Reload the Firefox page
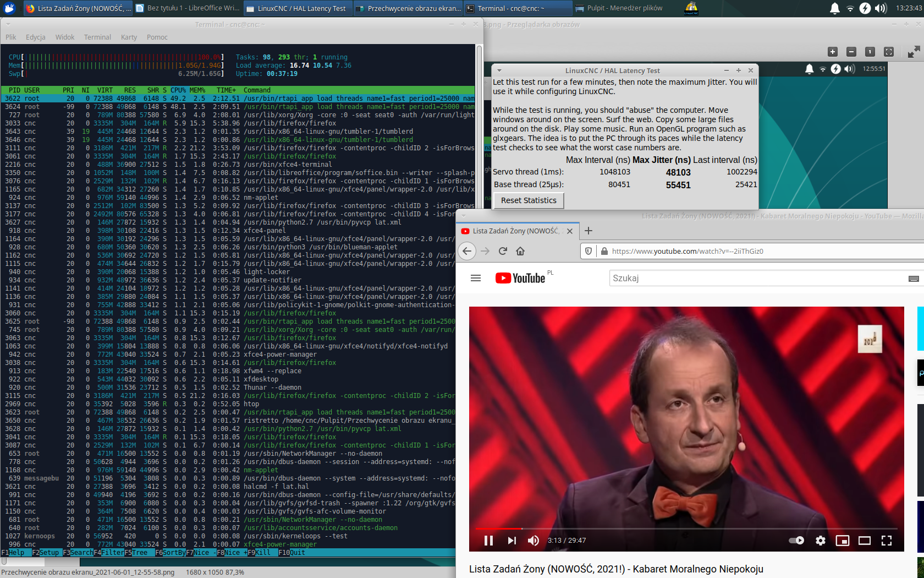This screenshot has width=924, height=578. coord(503,251)
